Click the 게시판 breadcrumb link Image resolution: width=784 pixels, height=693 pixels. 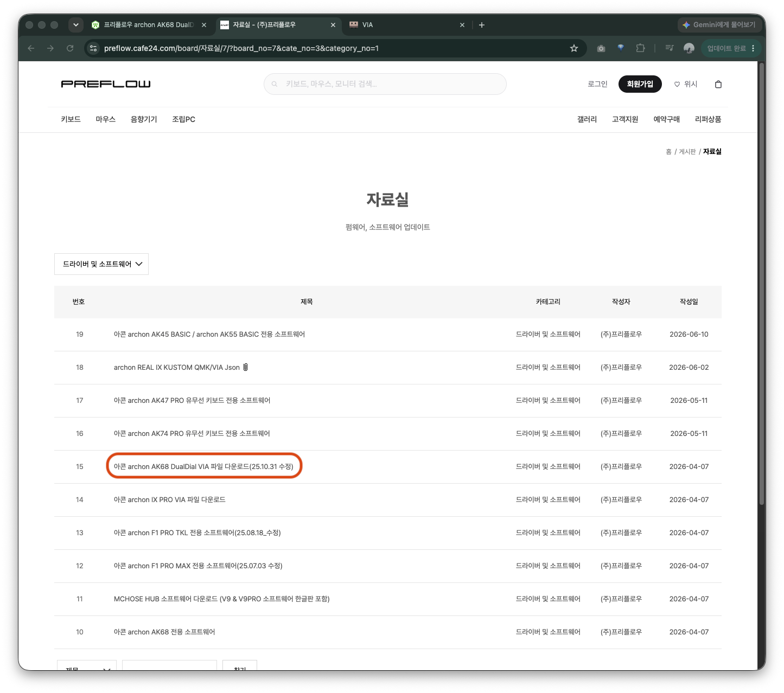pyautogui.click(x=687, y=152)
